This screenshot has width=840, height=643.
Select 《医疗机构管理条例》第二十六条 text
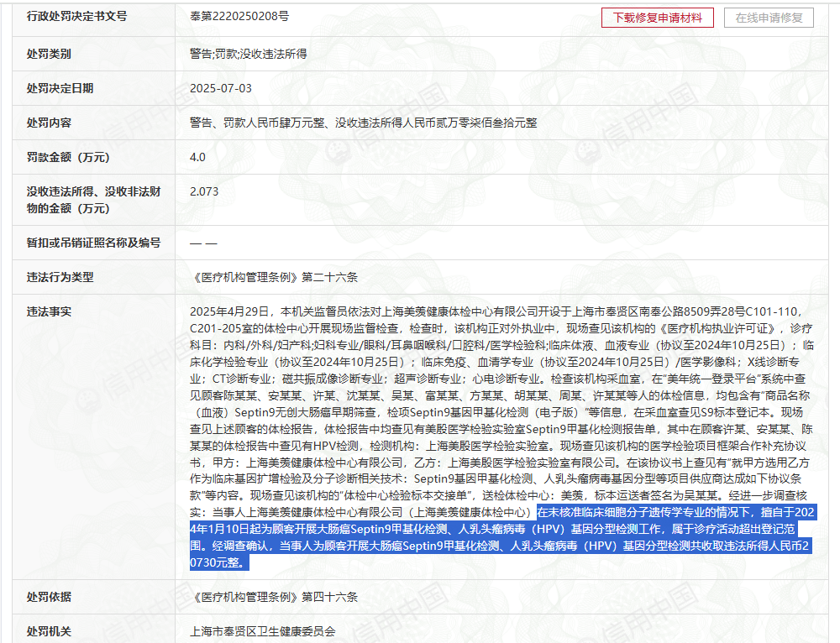click(274, 277)
